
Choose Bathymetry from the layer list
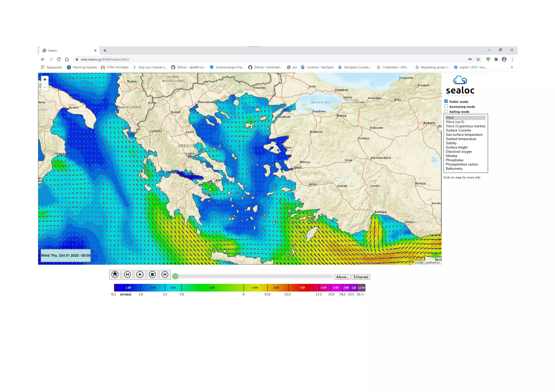[x=454, y=169]
